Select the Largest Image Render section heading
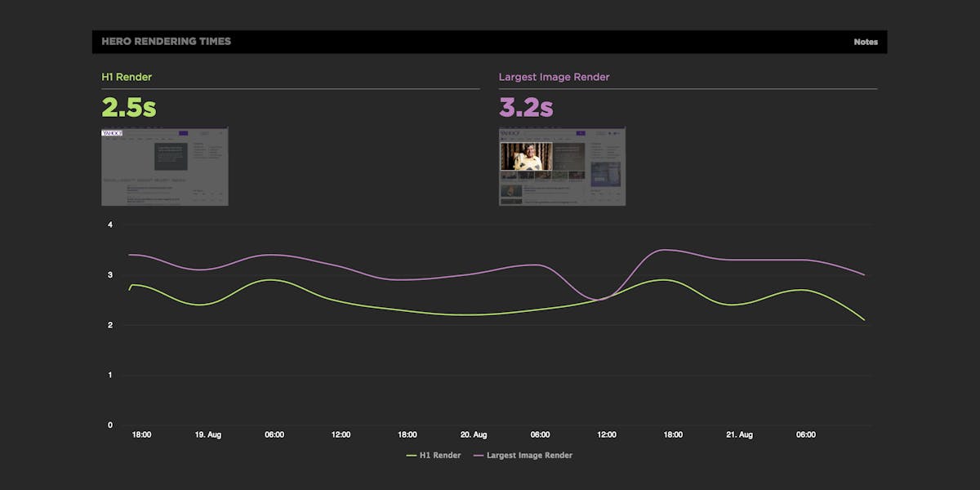980x490 pixels. (x=554, y=77)
